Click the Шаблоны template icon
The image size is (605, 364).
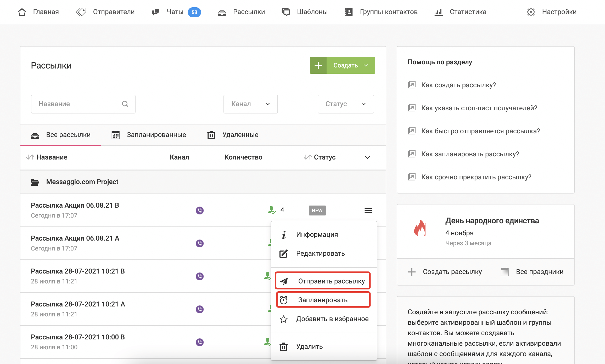tap(286, 12)
